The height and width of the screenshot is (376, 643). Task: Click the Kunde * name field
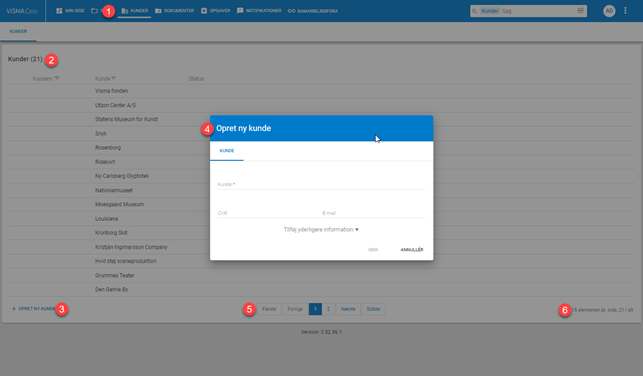click(321, 184)
